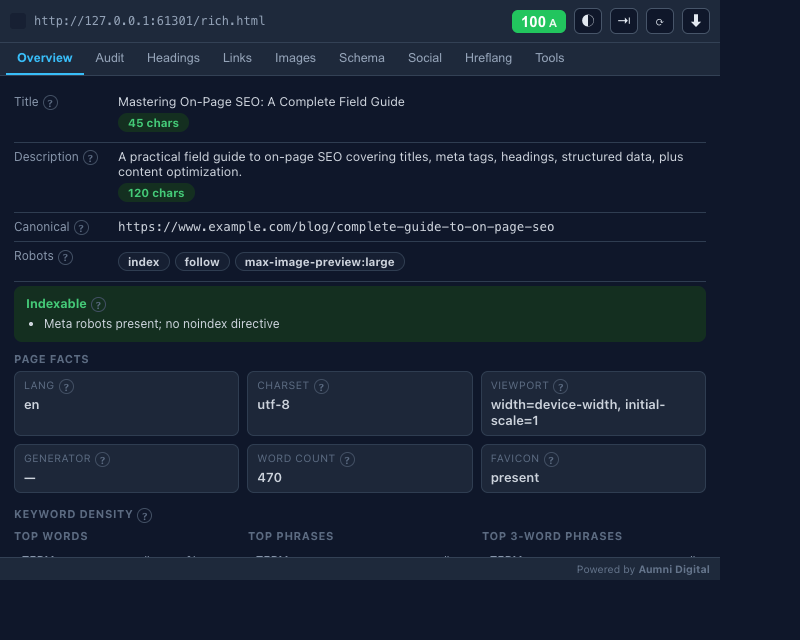Click the canonical URL text
This screenshot has height=640, width=800.
pos(336,227)
